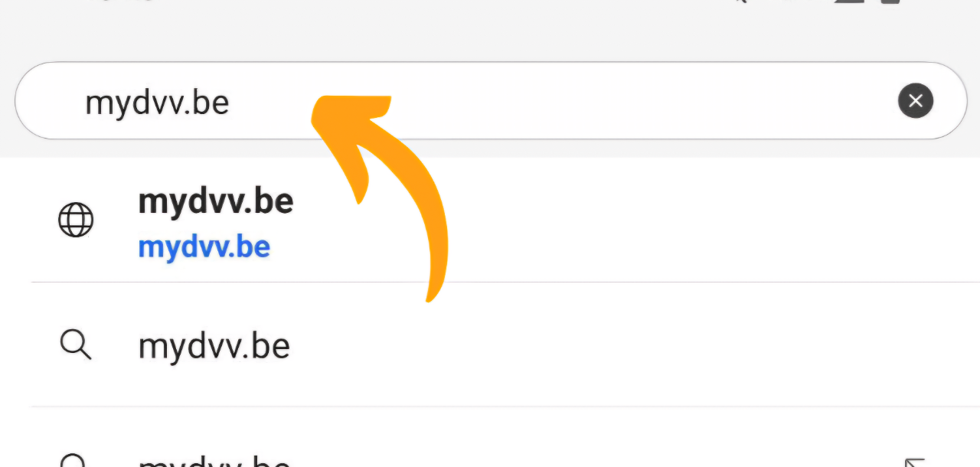The width and height of the screenshot is (980, 467).
Task: Click the typed mydvv.be text in the address bar
Action: click(x=157, y=102)
